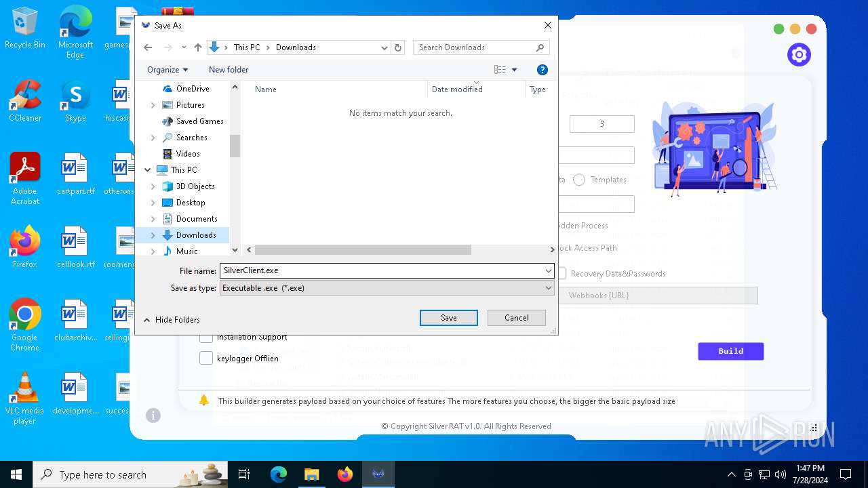Enable keylogger Offlien checkbox

(x=206, y=359)
